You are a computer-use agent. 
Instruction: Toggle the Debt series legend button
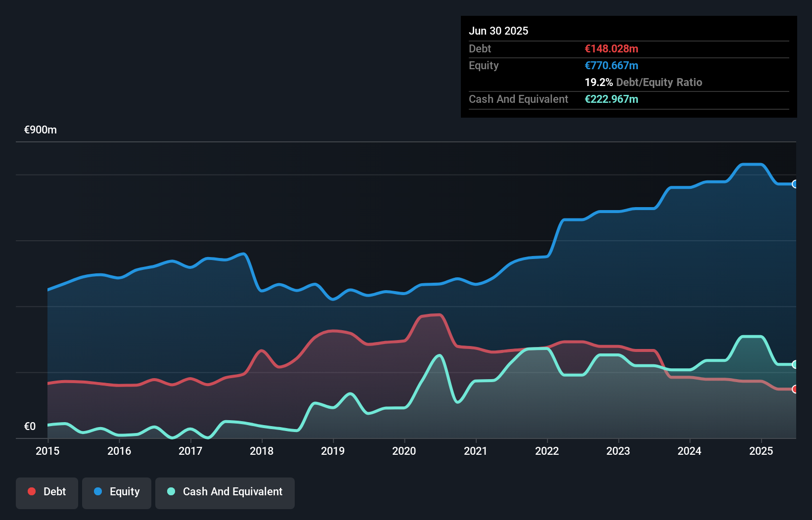click(x=47, y=492)
